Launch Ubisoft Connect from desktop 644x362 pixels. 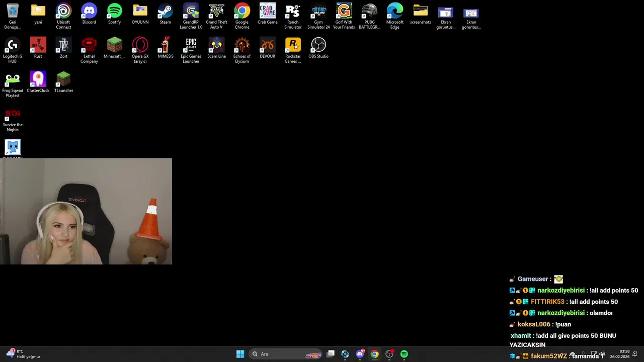coord(63,16)
